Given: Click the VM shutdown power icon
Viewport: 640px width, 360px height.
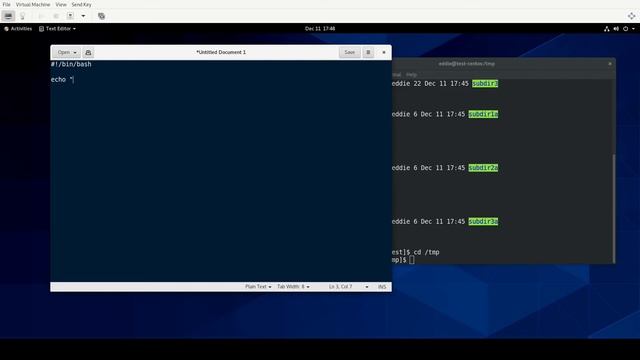Looking at the screenshot, I should (70, 16).
